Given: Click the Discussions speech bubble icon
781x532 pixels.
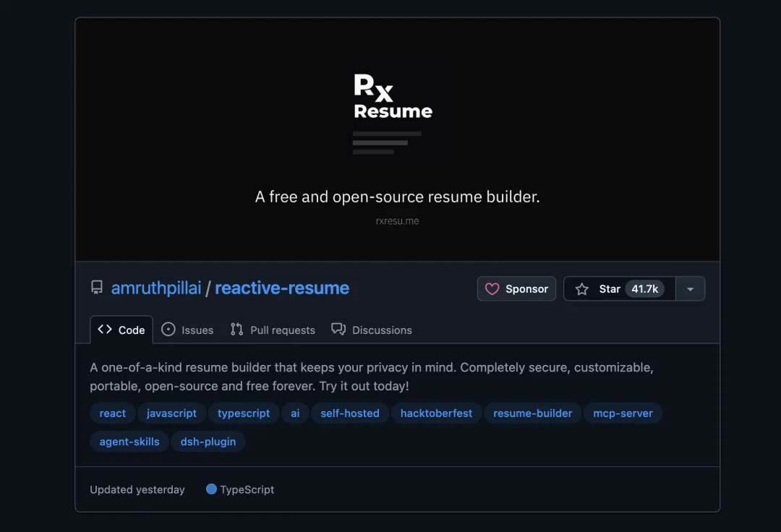Looking at the screenshot, I should 338,330.
